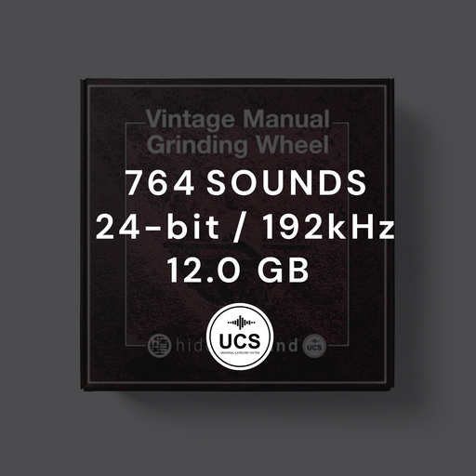Click the '12.0' file size number
476x476 pixels.
tap(205, 271)
